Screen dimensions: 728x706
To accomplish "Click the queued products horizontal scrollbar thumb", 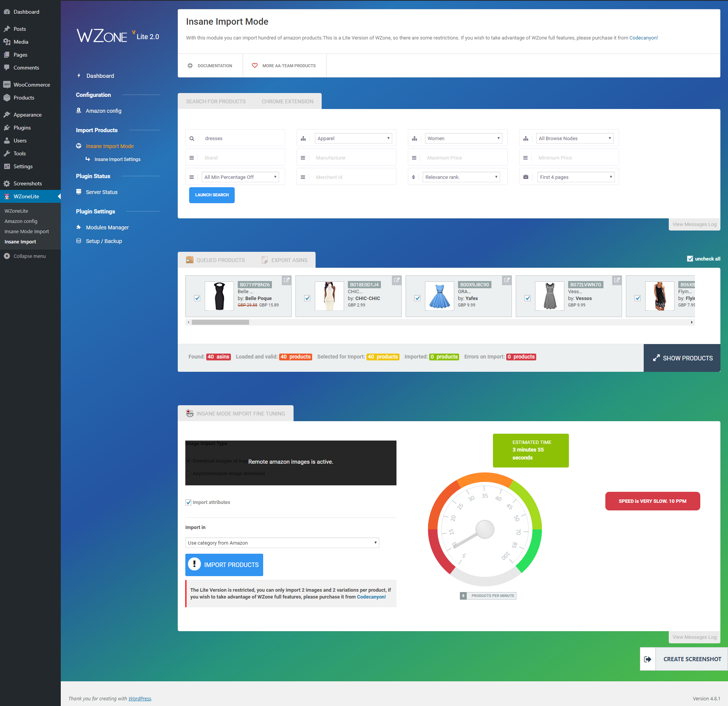I will (x=220, y=322).
